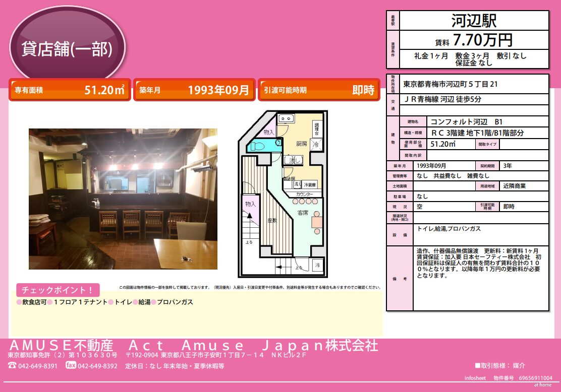
Task: Click the telephone icon beside 042-649-8391
Action: [12, 365]
